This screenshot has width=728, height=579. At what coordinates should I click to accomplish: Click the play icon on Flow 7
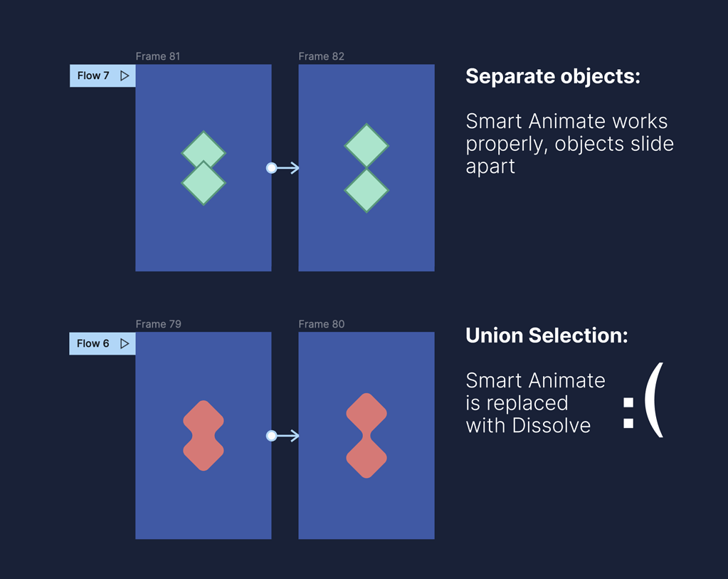pos(125,75)
